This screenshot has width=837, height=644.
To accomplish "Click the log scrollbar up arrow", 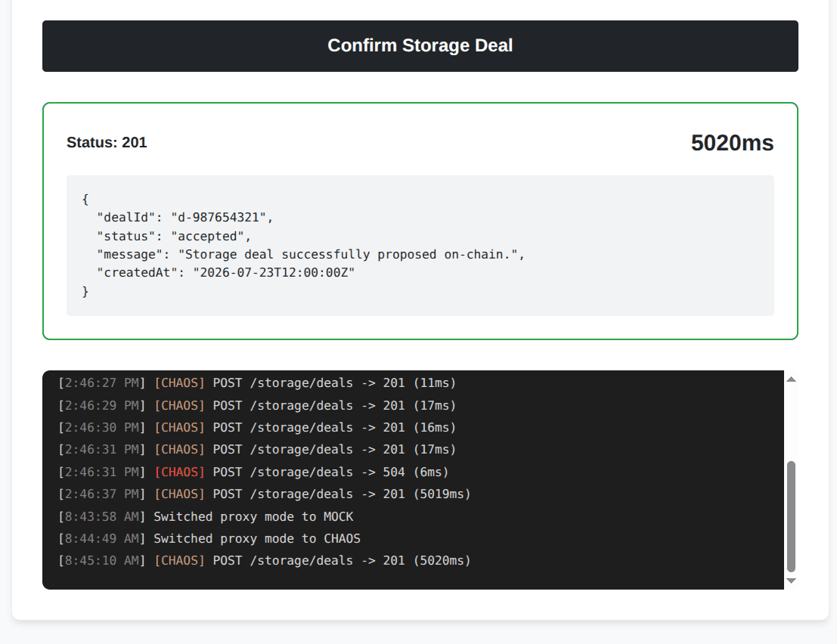I will coord(791,379).
